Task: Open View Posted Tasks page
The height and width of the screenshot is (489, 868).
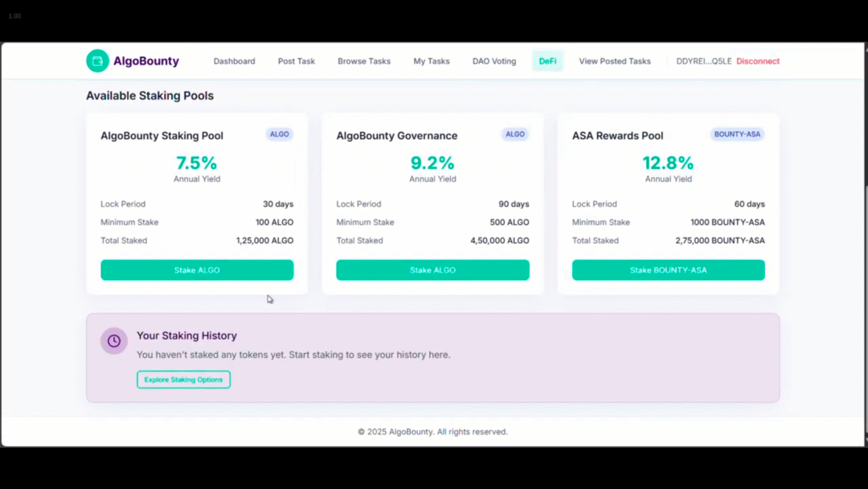Action: 615,61
